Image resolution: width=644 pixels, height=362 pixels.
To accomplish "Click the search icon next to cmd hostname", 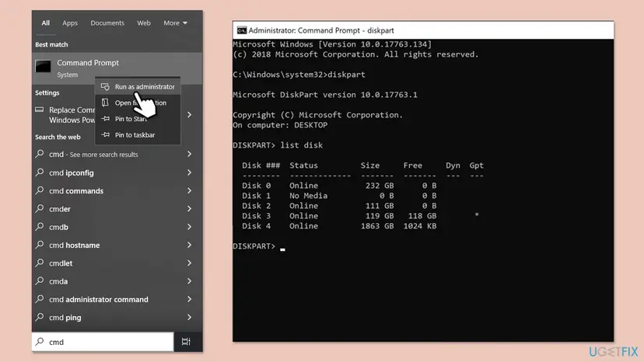I will [x=40, y=245].
